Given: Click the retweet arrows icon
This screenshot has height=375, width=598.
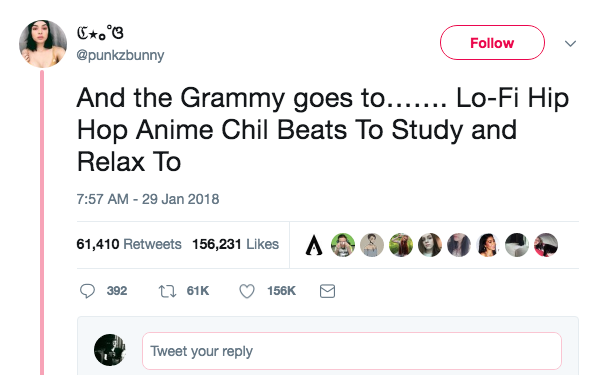Looking at the screenshot, I should coord(167,291).
